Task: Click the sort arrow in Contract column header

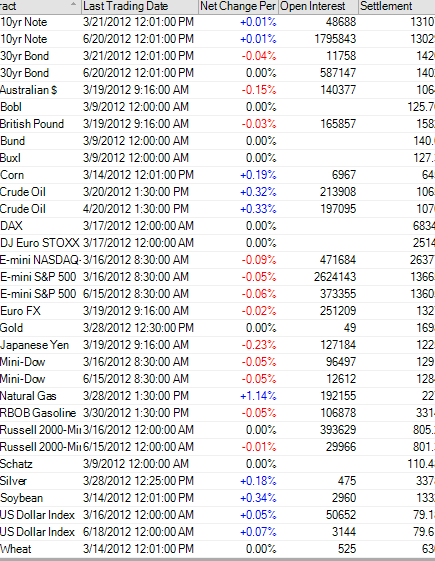Action: pyautogui.click(x=73, y=4)
